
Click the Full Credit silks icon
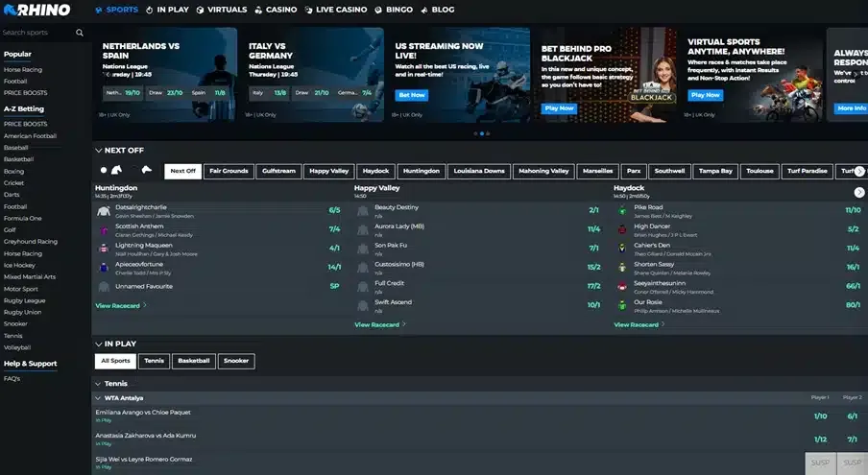(363, 286)
